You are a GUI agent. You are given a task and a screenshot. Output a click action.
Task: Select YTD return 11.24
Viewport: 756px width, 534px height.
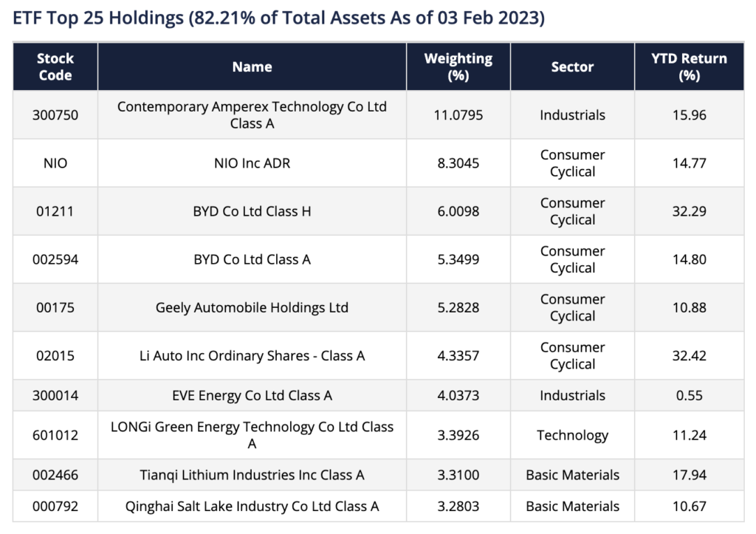(x=689, y=435)
